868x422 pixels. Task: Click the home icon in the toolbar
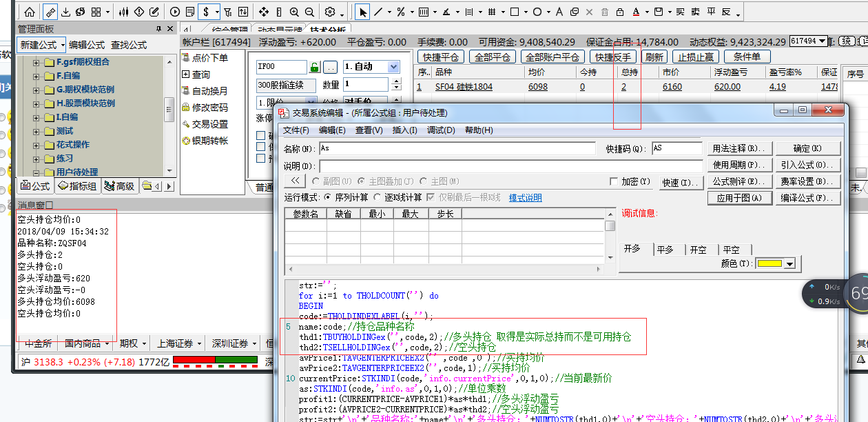coord(29,12)
